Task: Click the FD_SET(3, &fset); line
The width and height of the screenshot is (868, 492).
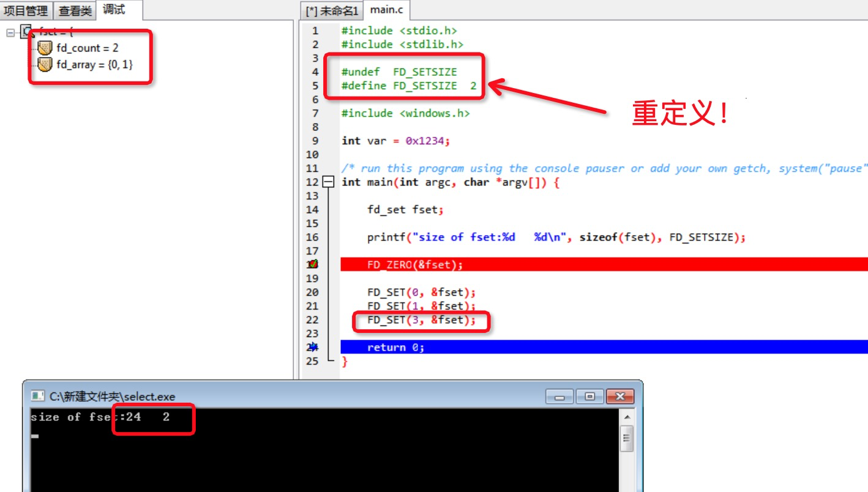Action: click(x=421, y=319)
